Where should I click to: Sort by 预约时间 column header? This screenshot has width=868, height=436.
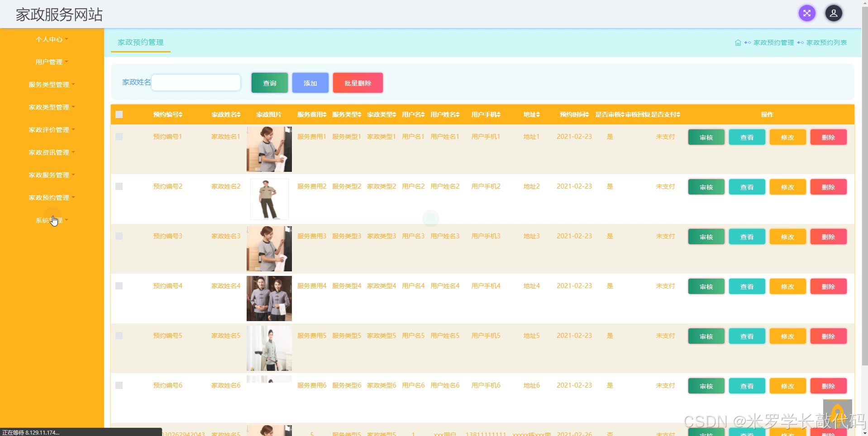[574, 114]
